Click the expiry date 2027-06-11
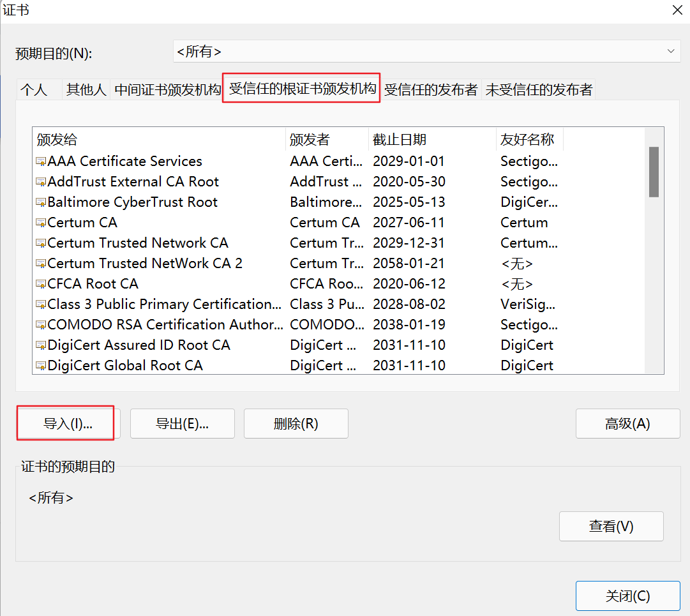690x616 pixels. point(409,223)
